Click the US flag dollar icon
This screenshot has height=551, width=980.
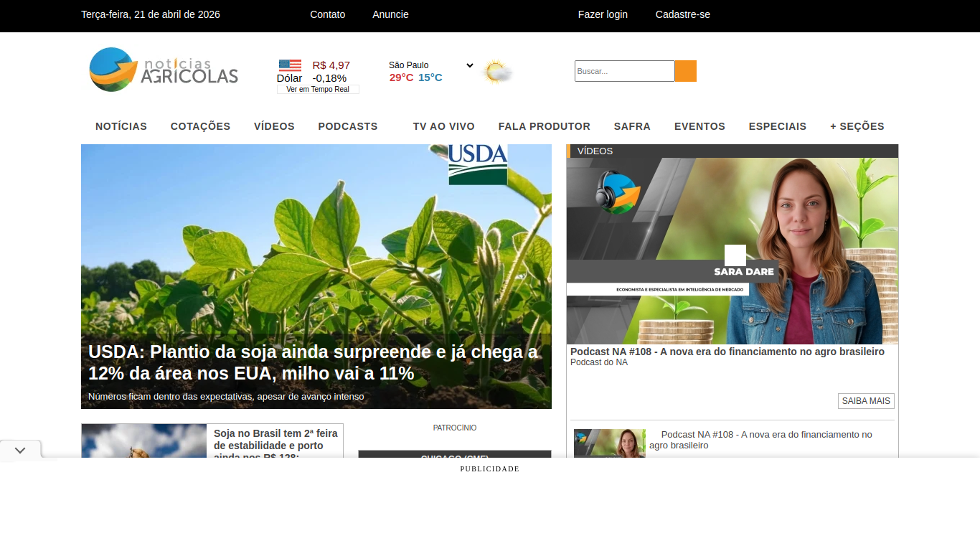point(290,65)
